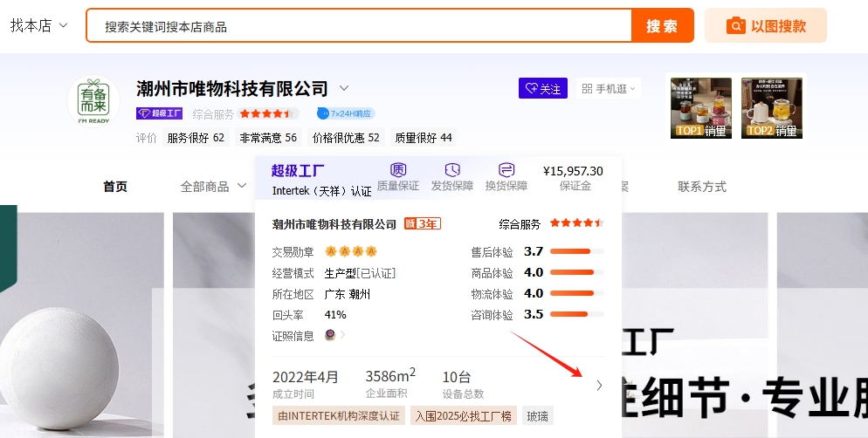Viewport: 868px width, 438px height.
Task: Click the camera icon in 以图搜款
Action: click(735, 25)
